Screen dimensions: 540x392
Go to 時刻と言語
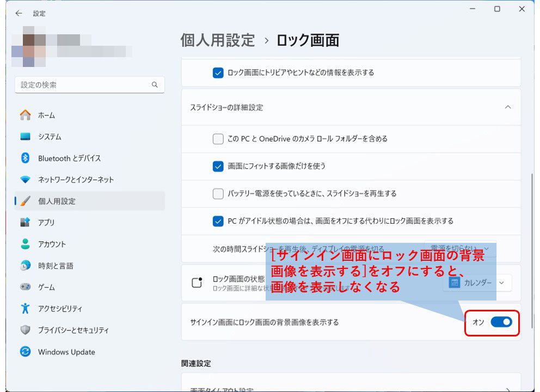pos(89,266)
